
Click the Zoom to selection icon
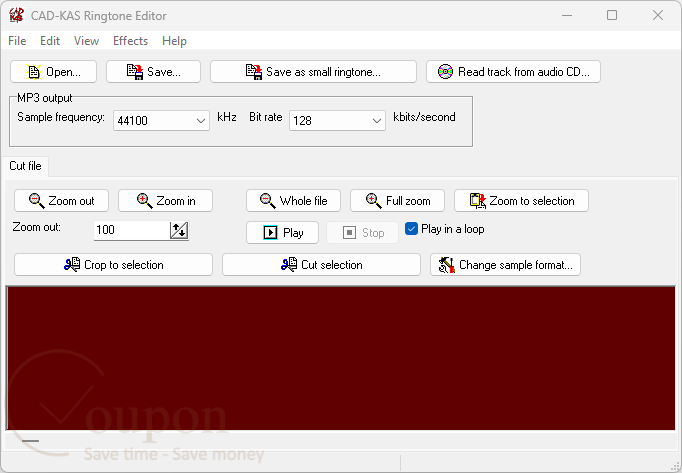(478, 201)
